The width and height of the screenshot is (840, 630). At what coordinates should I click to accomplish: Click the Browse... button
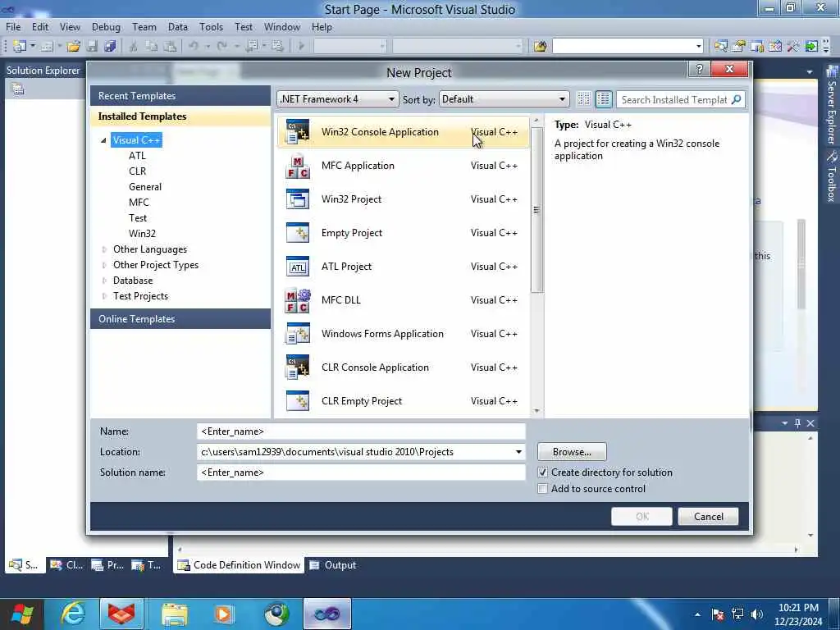[x=572, y=452]
